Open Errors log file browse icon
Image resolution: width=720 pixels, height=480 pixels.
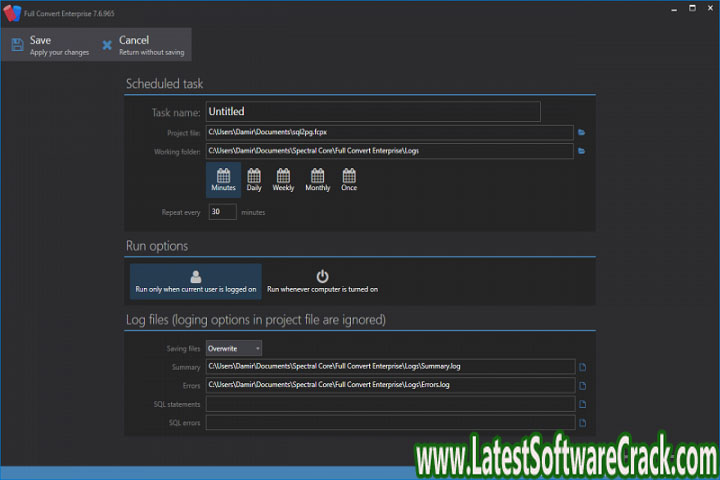(582, 385)
